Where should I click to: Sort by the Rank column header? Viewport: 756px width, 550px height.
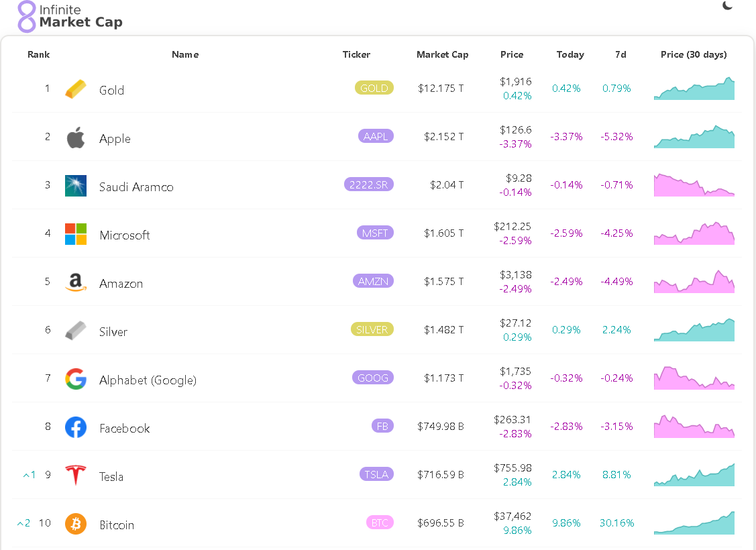[39, 54]
